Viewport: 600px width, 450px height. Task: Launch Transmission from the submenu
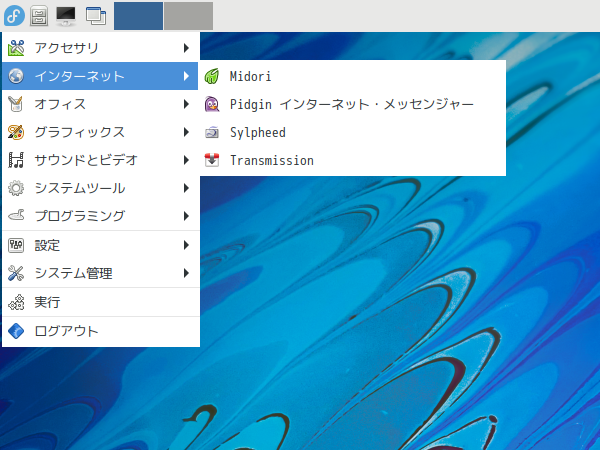(352, 160)
